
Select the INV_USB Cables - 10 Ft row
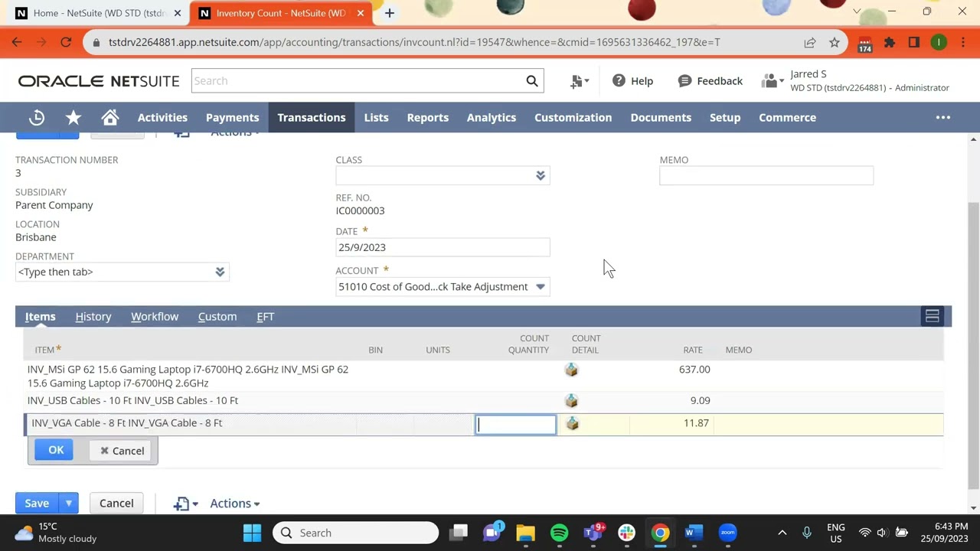pyautogui.click(x=483, y=401)
